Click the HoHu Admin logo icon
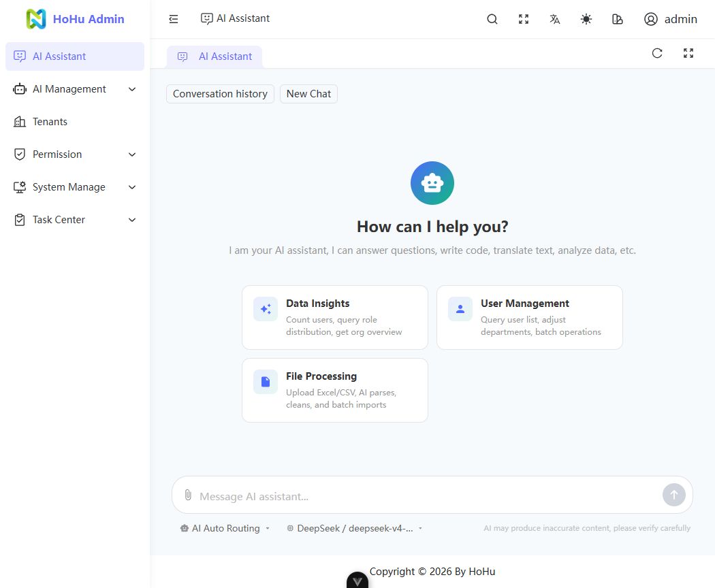The height and width of the screenshot is (588, 715). 36,18
